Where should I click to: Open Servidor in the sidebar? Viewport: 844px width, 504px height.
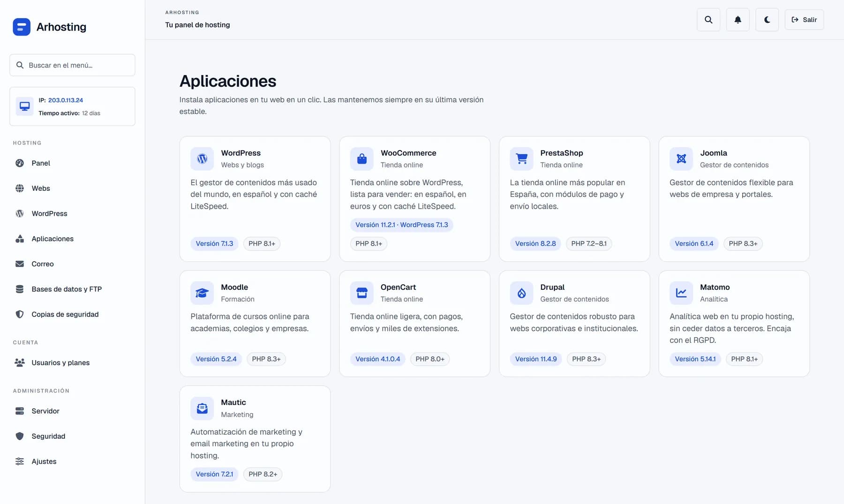[72, 411]
